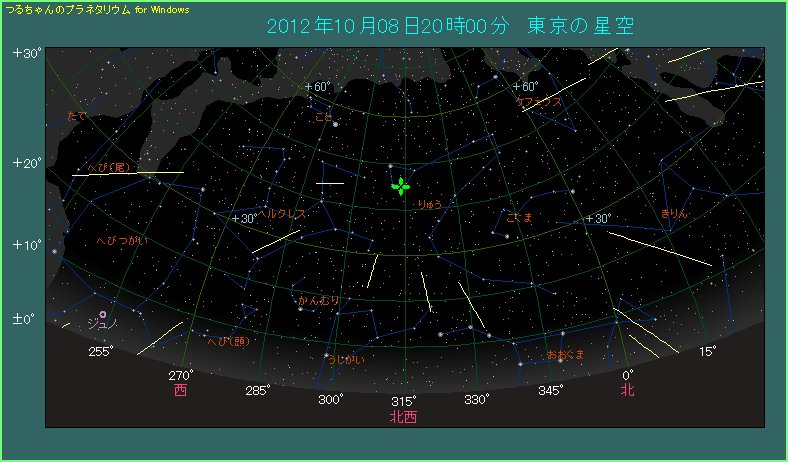Select the 15° azimuth label
This screenshot has height=462, width=788.
(x=707, y=351)
